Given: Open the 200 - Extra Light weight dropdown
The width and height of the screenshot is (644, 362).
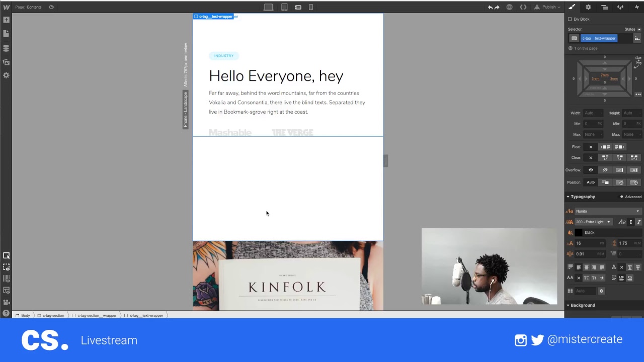Looking at the screenshot, I should [593, 222].
